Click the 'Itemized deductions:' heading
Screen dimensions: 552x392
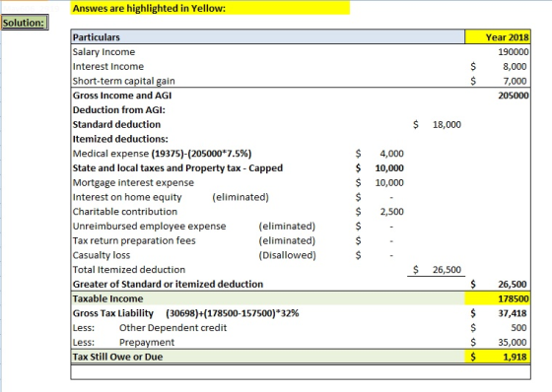[120, 139]
